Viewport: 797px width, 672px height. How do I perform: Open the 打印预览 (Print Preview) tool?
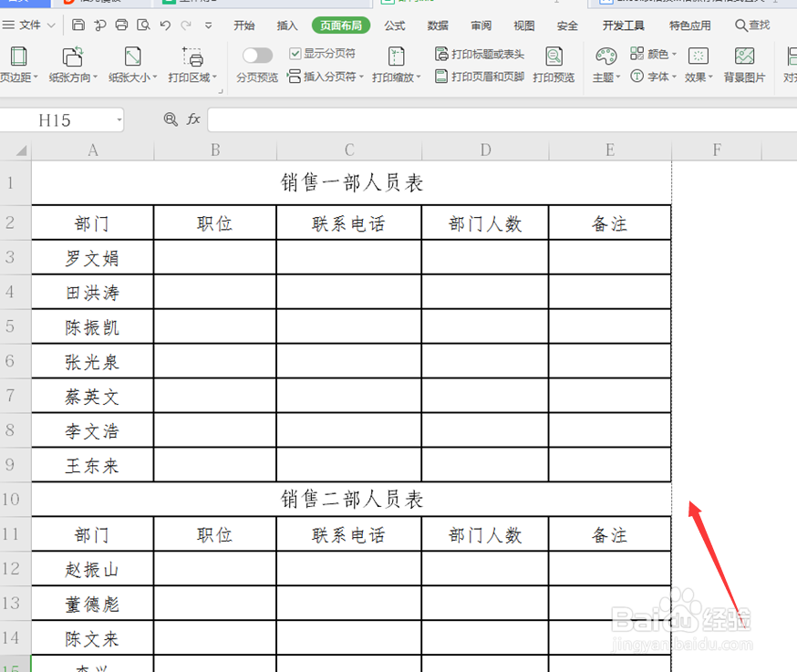pos(554,64)
